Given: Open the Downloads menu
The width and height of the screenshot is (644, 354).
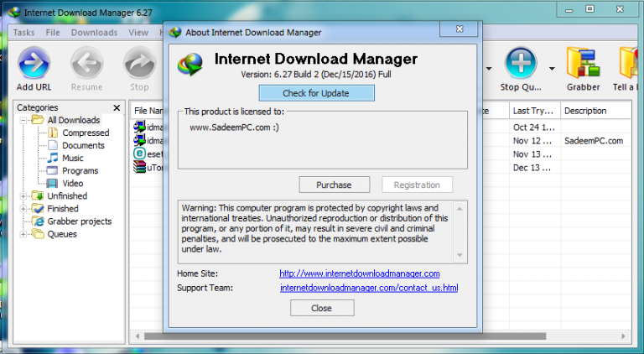Looking at the screenshot, I should pyautogui.click(x=94, y=33).
